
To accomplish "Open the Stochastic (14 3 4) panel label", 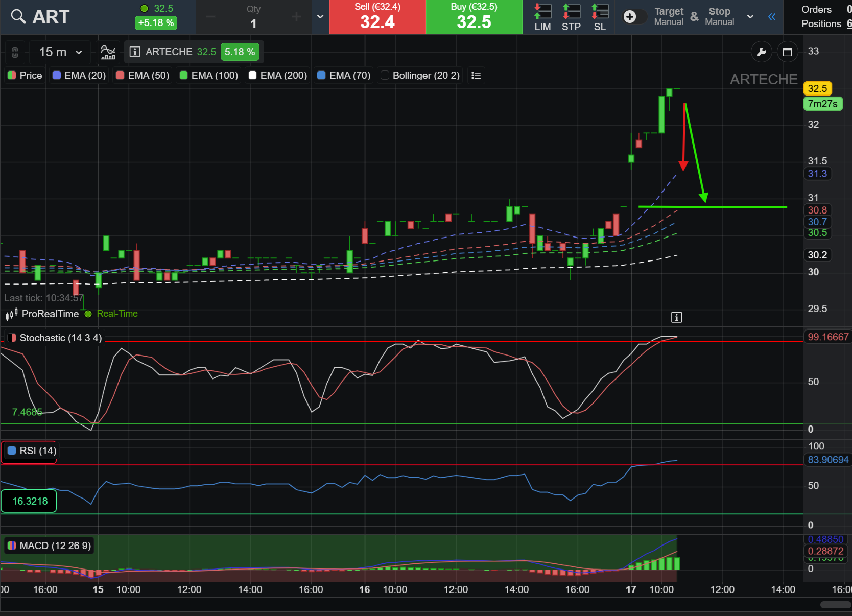I will coord(55,338).
